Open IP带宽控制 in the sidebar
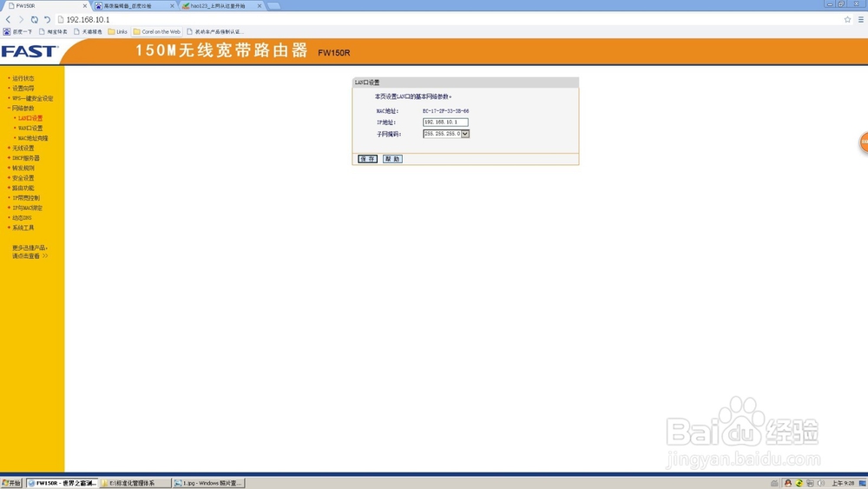This screenshot has height=489, width=868. pyautogui.click(x=26, y=198)
